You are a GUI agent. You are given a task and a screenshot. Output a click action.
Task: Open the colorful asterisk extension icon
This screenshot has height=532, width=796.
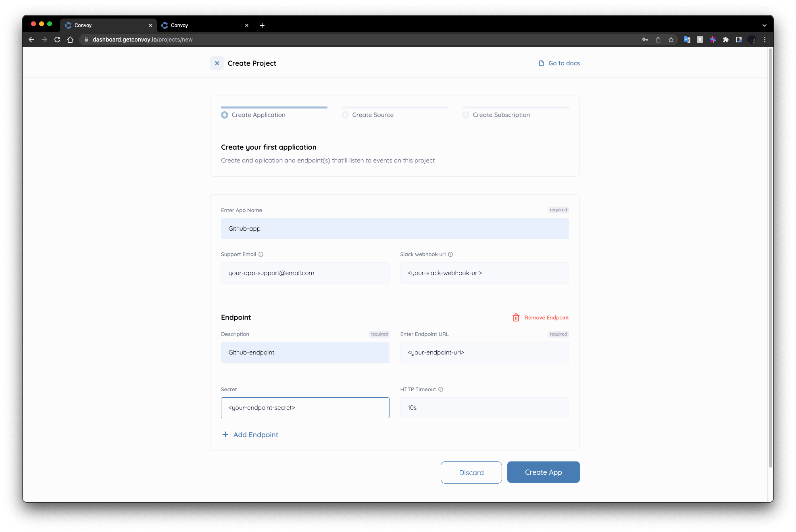713,40
